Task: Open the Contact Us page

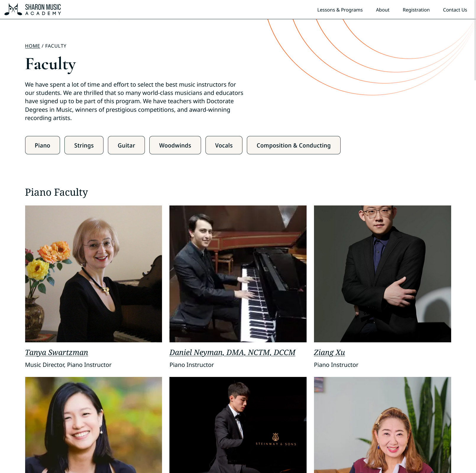Action: [455, 10]
